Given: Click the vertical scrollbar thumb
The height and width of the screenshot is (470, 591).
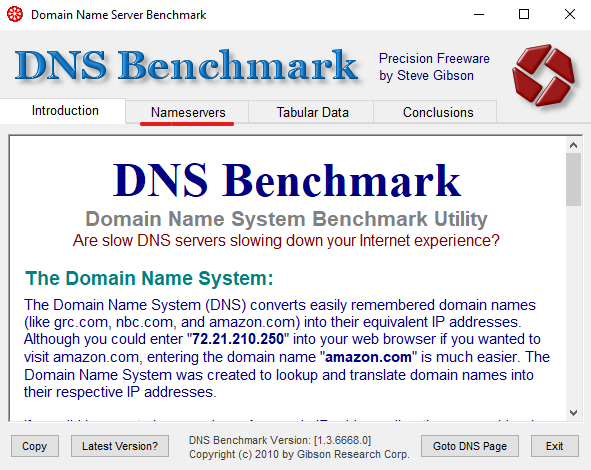Looking at the screenshot, I should [x=573, y=179].
